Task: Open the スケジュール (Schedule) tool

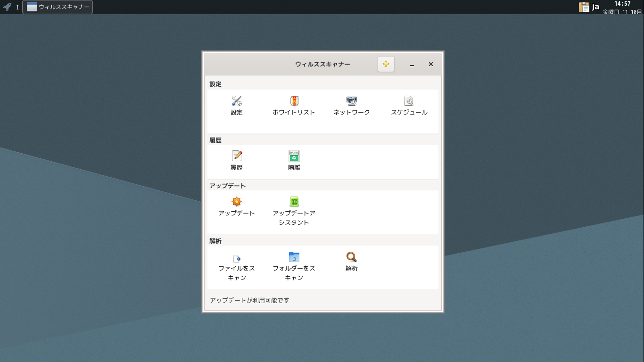Action: pos(409,105)
